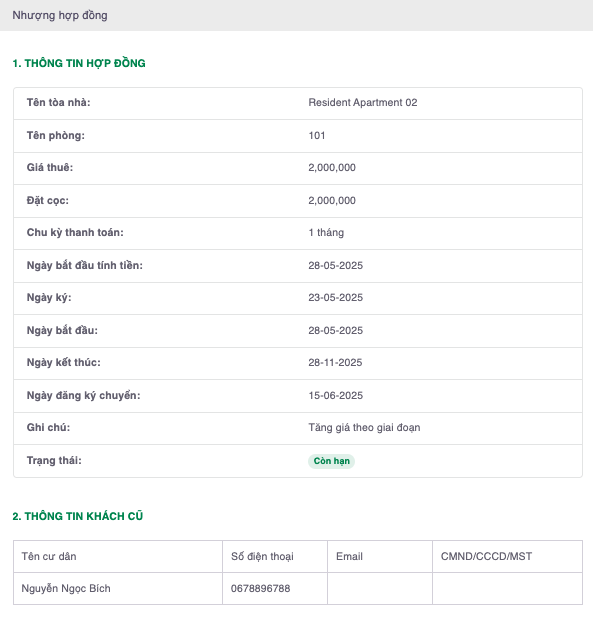Click the Thông tin hợp đồng section heading
Screen dimensions: 593x619
click(x=79, y=63)
